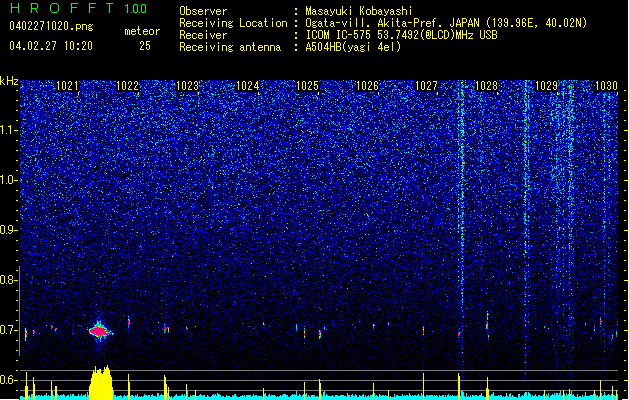The width and height of the screenshot is (629, 400).
Task: Click the wide yellow amplitude peak at bottom
Action: click(x=101, y=382)
